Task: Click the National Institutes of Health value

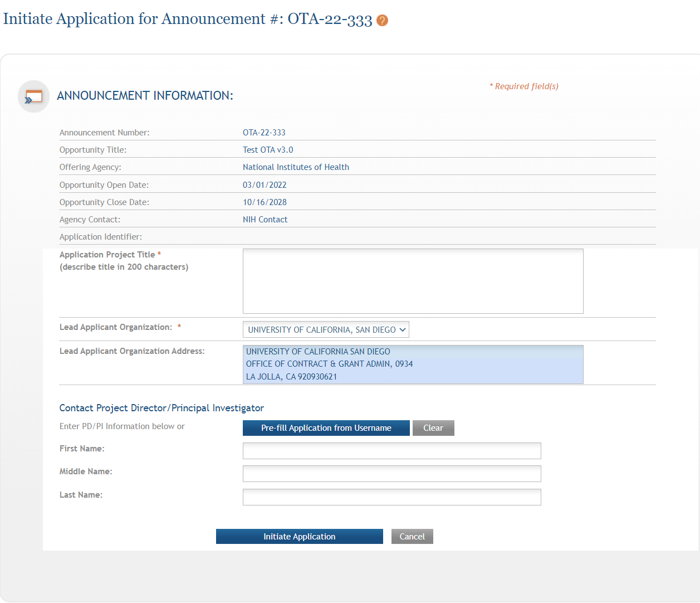Action: click(x=296, y=167)
